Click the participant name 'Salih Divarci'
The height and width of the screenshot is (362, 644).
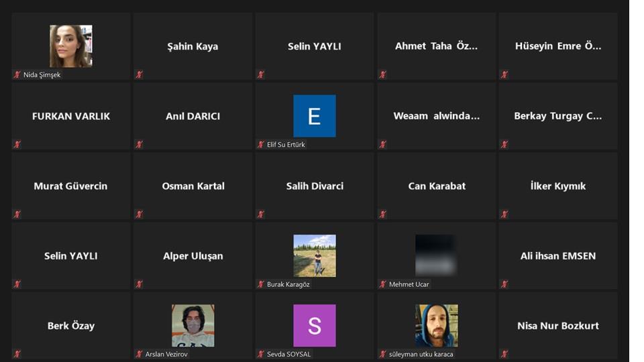click(x=315, y=186)
